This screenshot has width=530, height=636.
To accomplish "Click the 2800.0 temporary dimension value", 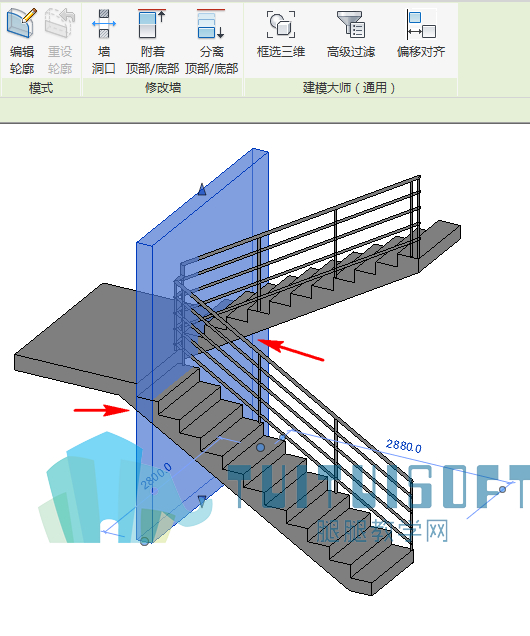I will pyautogui.click(x=156, y=476).
